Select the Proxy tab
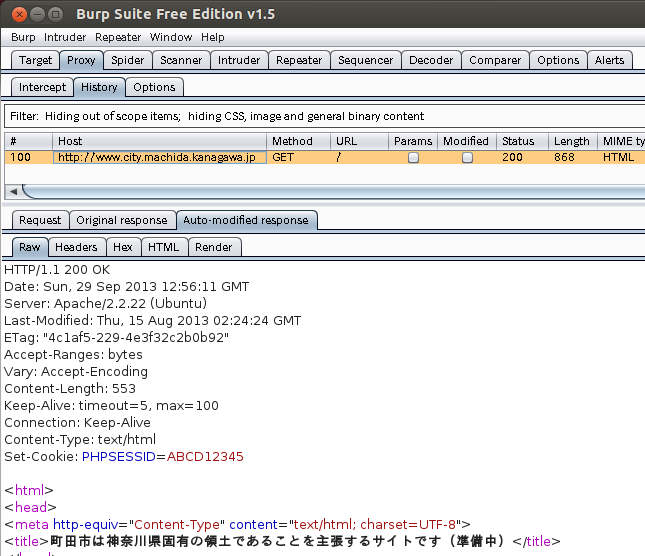Screen dimensions: 645x556 click(x=81, y=60)
